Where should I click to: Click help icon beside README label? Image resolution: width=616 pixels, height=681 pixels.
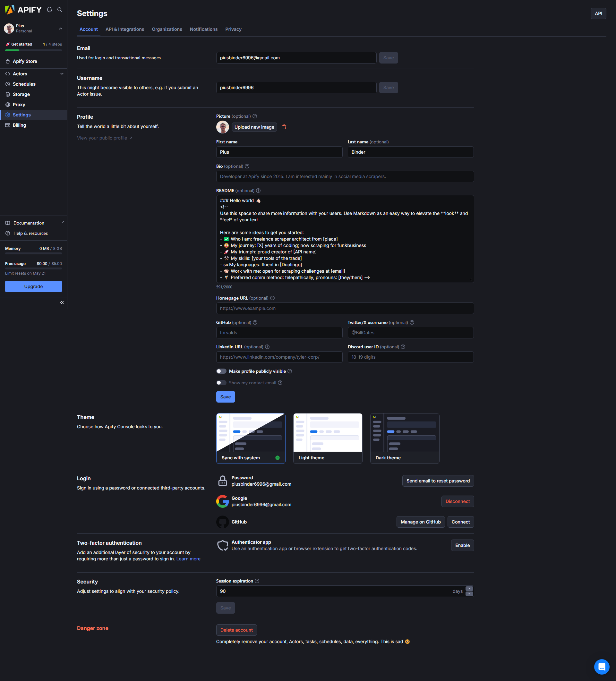(x=259, y=191)
